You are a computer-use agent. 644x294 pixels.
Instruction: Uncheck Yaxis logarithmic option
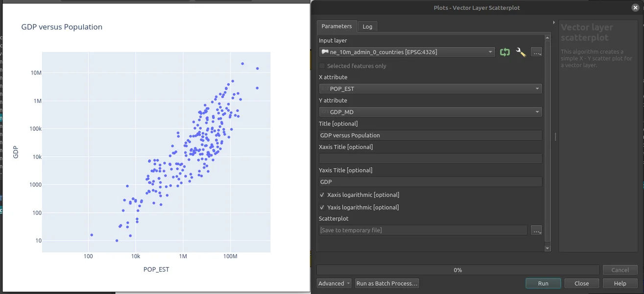[322, 207]
